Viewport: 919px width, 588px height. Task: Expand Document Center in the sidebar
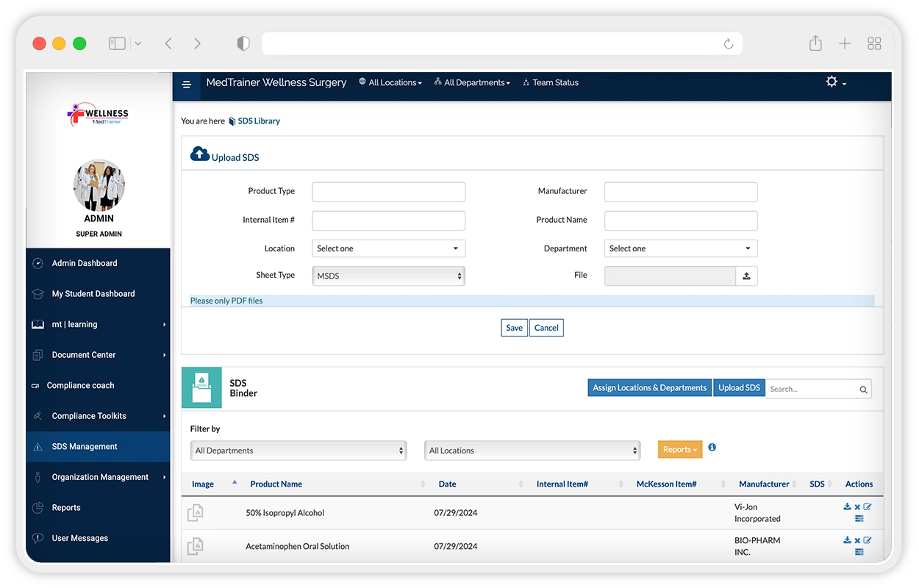pos(84,355)
